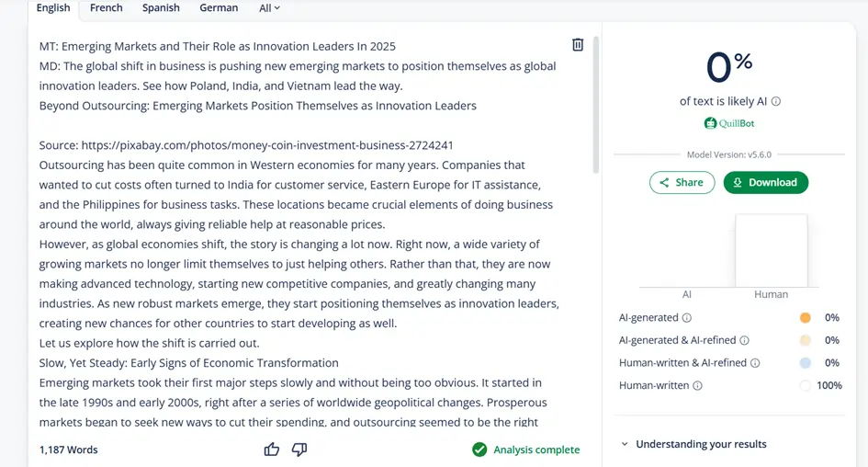Select the English language tab
868x467 pixels.
(53, 7)
